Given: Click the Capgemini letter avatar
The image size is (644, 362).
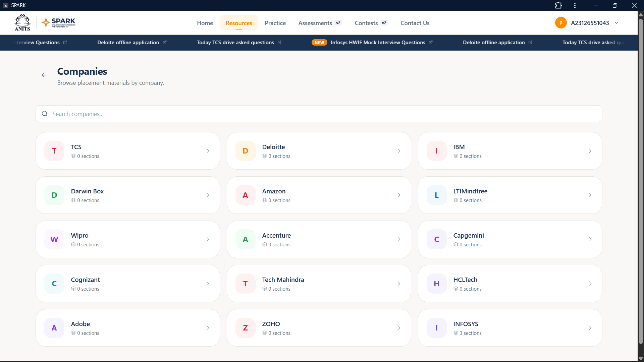Looking at the screenshot, I should pyautogui.click(x=437, y=239).
